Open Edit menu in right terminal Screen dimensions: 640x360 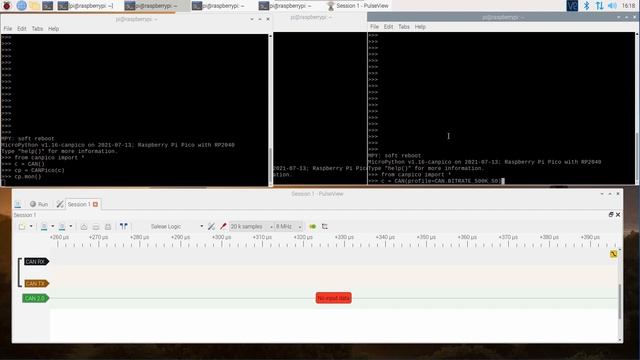388,27
